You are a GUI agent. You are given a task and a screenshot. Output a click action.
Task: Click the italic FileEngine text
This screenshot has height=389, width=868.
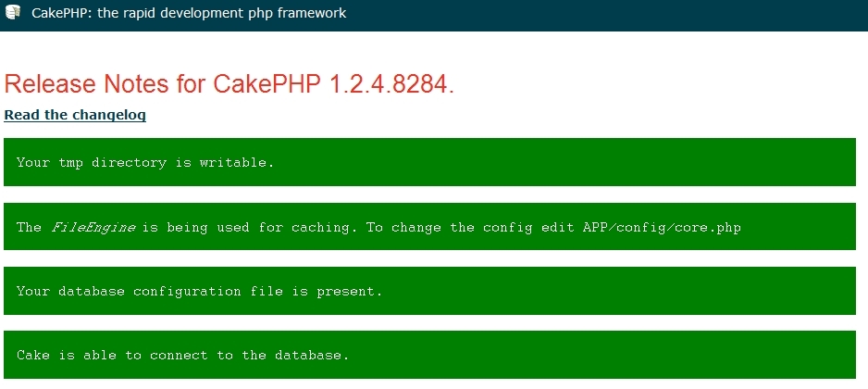(x=92, y=227)
